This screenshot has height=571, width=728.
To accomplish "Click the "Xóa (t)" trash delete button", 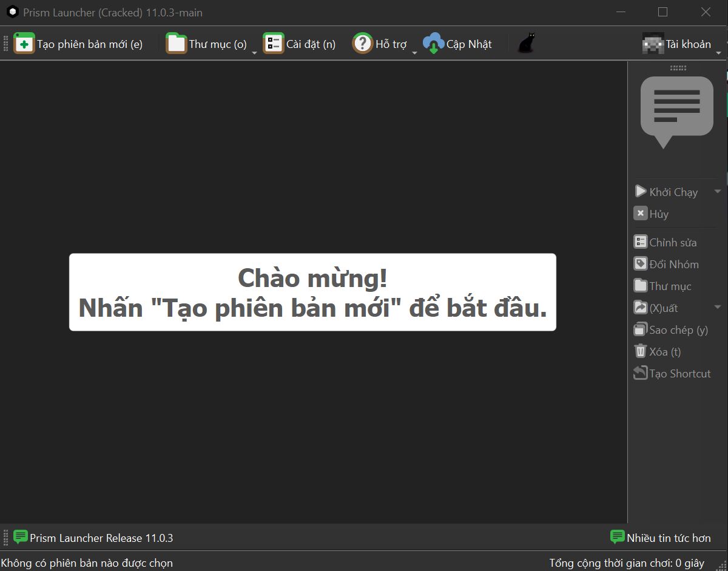I will coord(657,351).
